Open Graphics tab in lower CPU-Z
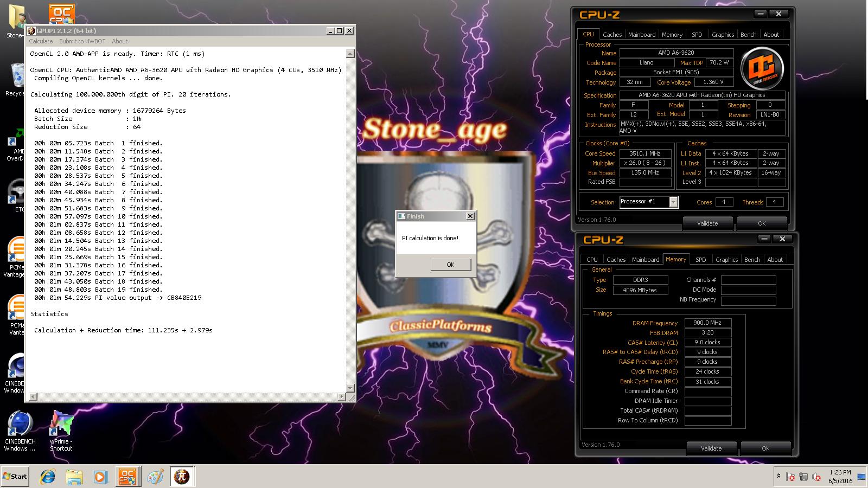 [x=727, y=260]
